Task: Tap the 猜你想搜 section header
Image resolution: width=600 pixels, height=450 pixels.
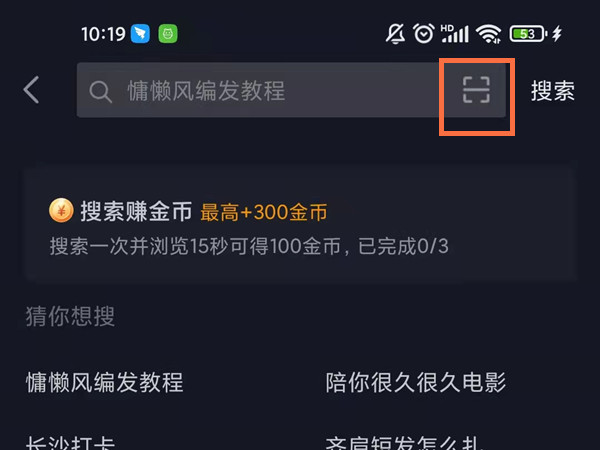Action: click(70, 316)
